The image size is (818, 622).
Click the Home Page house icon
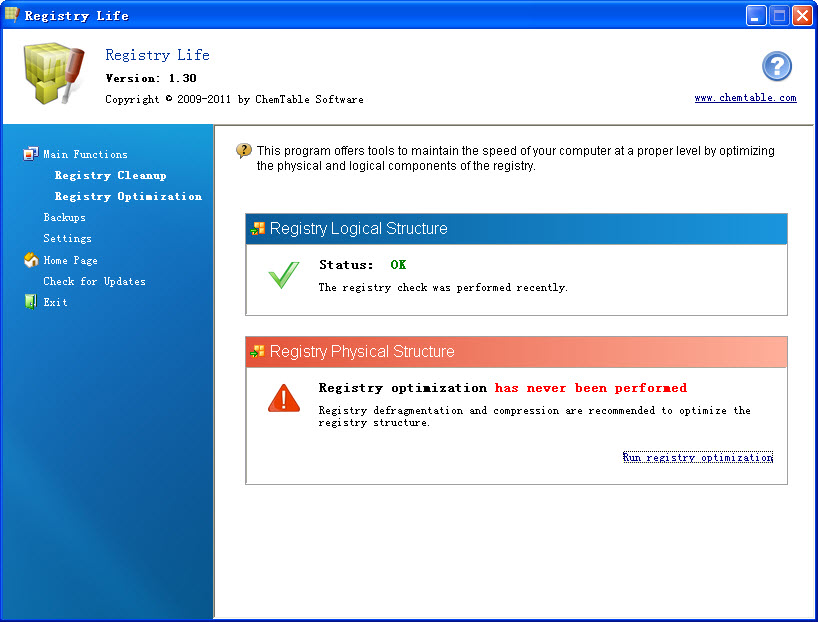click(x=30, y=260)
